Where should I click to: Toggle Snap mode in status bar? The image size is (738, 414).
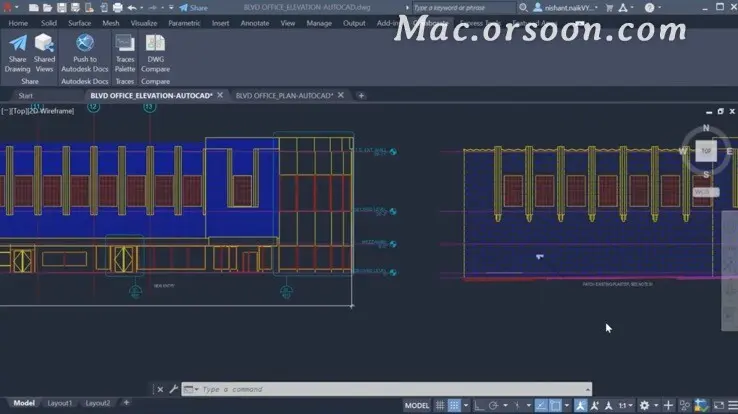click(x=454, y=406)
